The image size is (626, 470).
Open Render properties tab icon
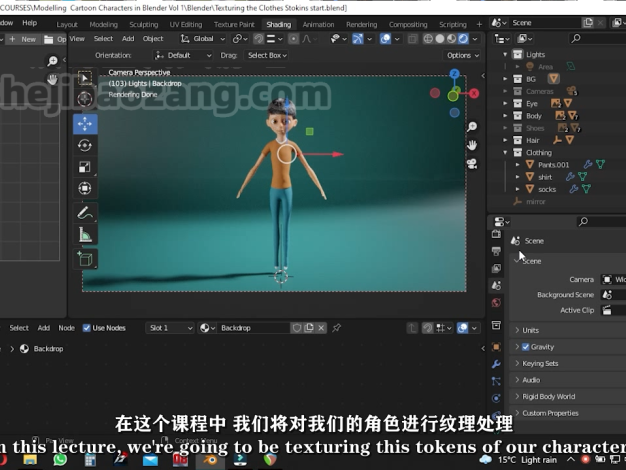pyautogui.click(x=496, y=234)
